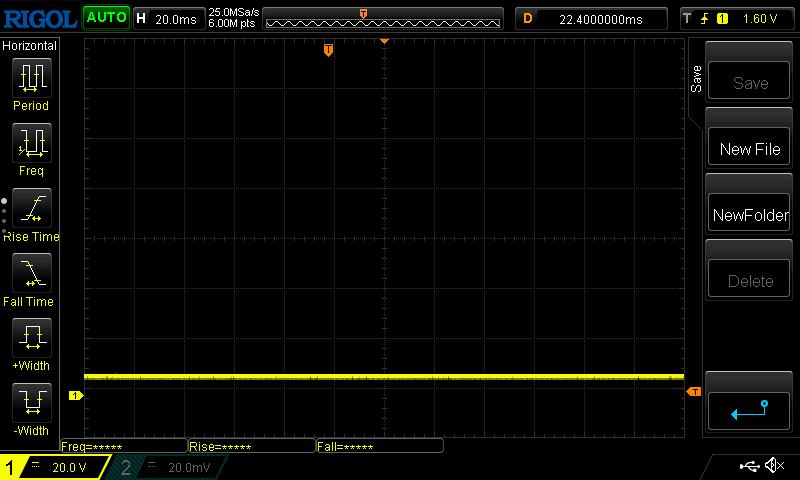Select channel 2 at 20.0mV

[168, 467]
